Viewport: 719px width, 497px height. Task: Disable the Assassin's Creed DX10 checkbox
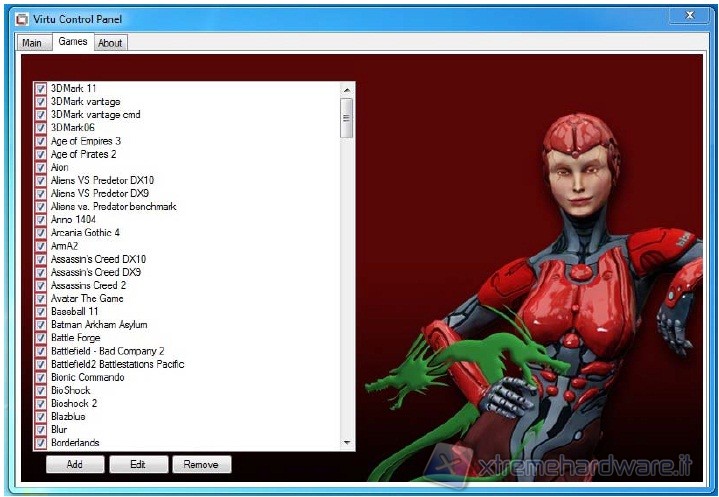[41, 259]
